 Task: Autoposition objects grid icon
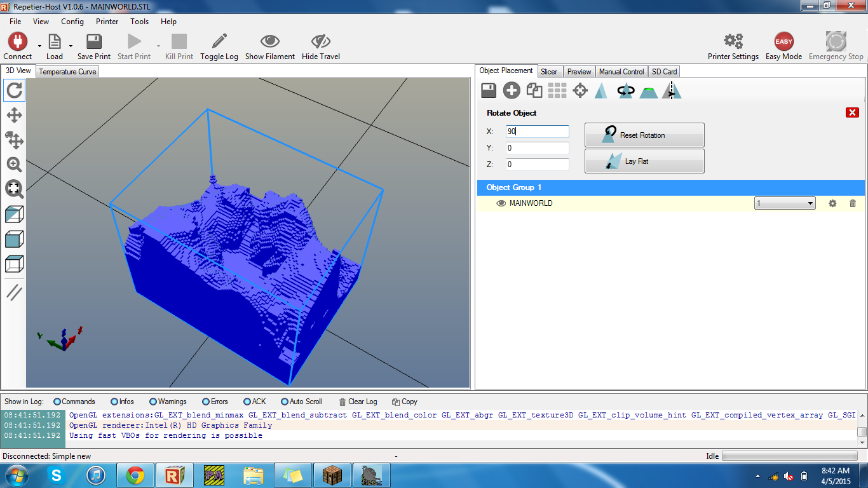(x=557, y=90)
